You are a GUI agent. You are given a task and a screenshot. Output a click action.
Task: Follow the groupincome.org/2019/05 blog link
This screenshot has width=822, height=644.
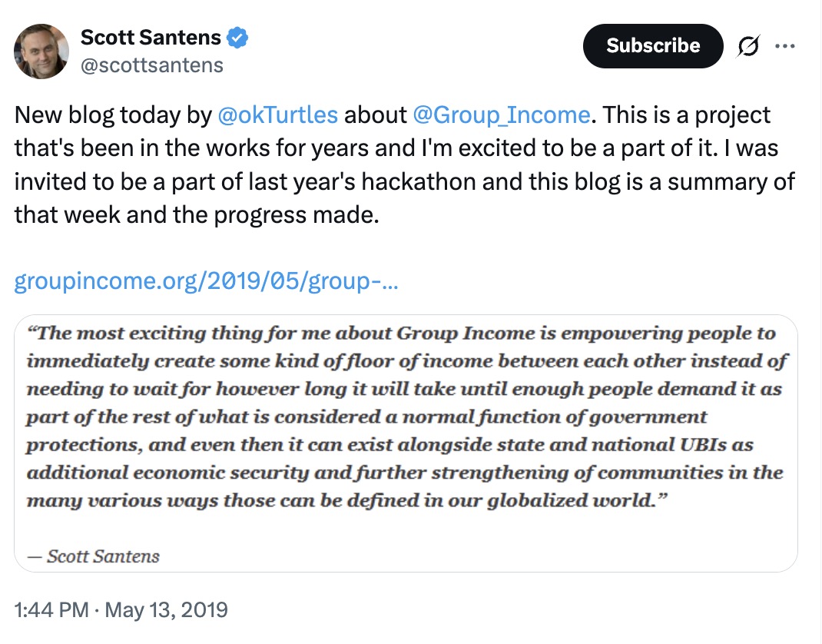click(x=206, y=282)
